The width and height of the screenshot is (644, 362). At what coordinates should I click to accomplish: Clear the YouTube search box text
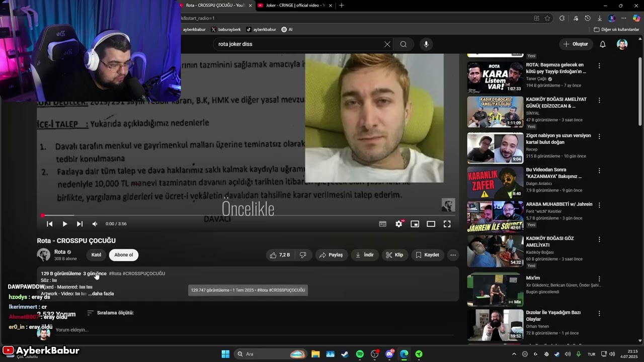[387, 44]
